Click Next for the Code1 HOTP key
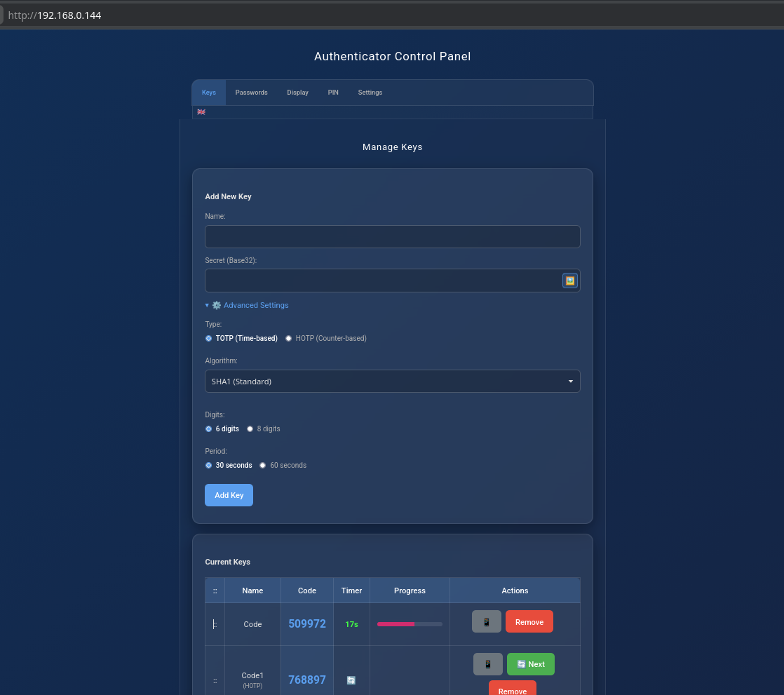The height and width of the screenshot is (695, 784). point(531,664)
